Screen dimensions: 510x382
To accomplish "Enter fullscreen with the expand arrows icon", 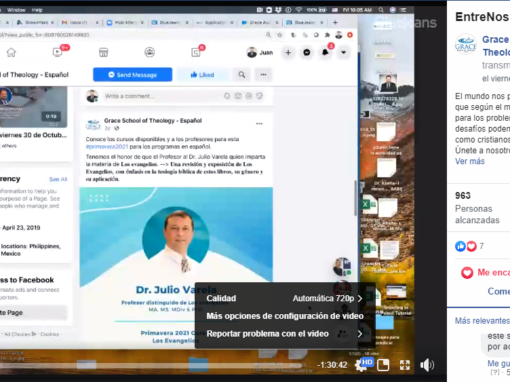I will [x=405, y=365].
